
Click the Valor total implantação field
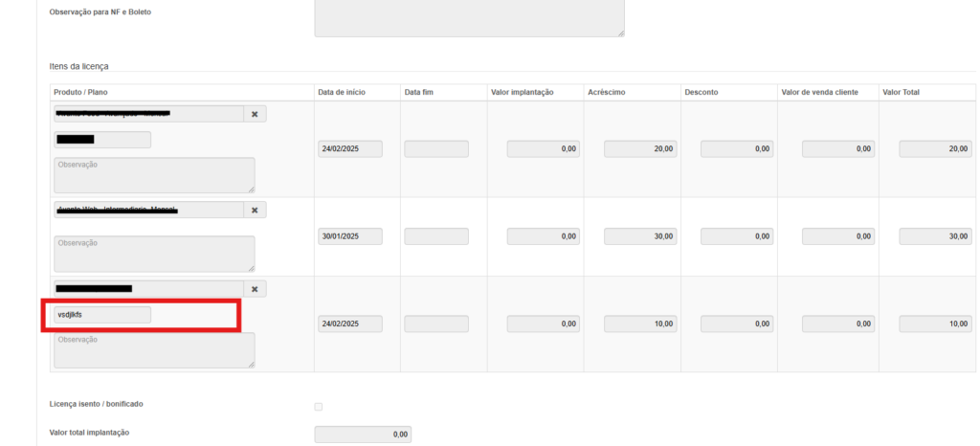364,435
